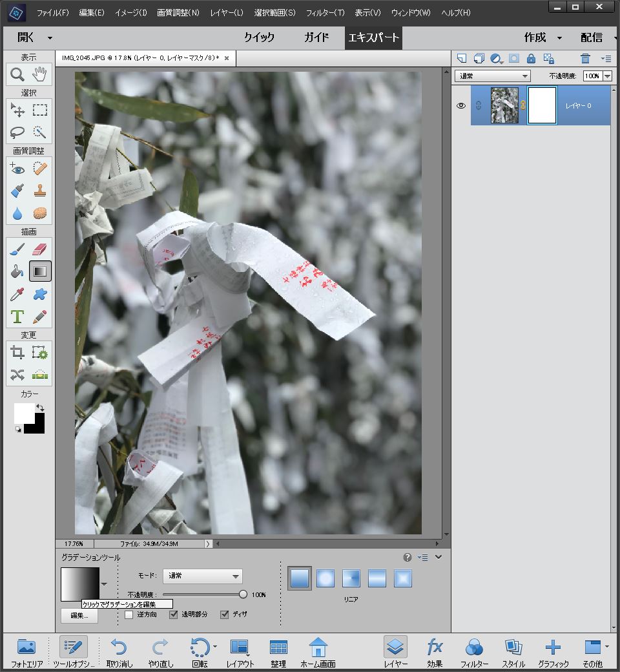
Task: Select the Paint Bucket tool
Action: tap(17, 271)
